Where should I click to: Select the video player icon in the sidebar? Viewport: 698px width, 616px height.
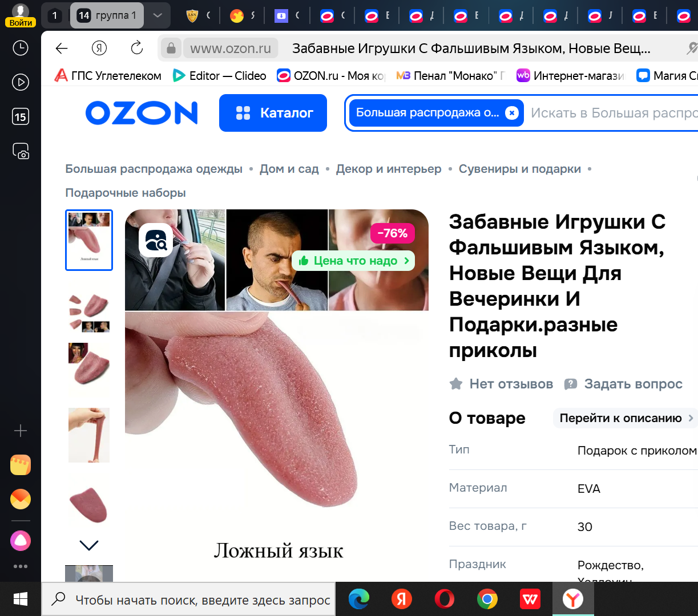pyautogui.click(x=20, y=82)
